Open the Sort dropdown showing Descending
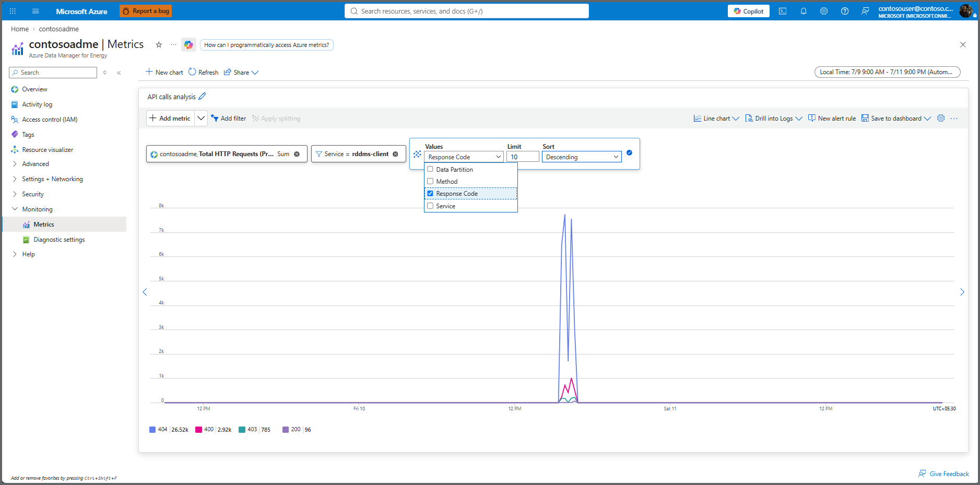Image resolution: width=980 pixels, height=485 pixels. pos(582,157)
